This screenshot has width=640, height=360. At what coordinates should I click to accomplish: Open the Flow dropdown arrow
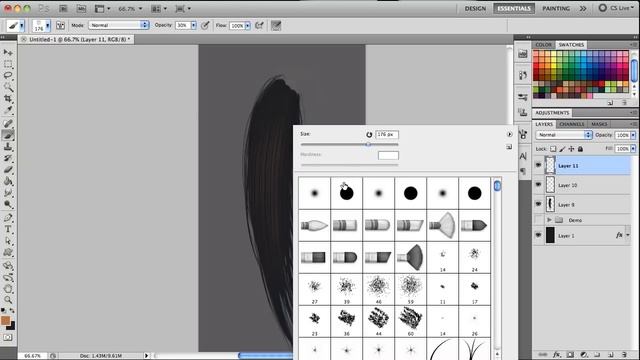pyautogui.click(x=247, y=26)
